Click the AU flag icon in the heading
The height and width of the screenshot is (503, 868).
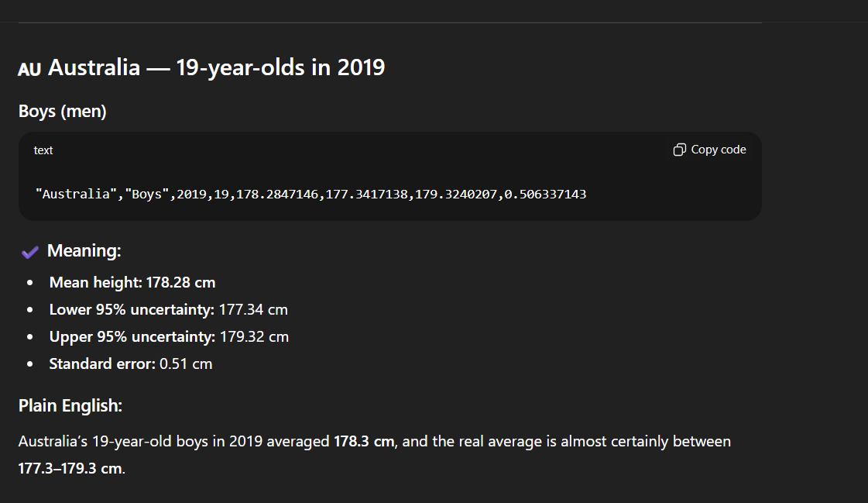29,68
